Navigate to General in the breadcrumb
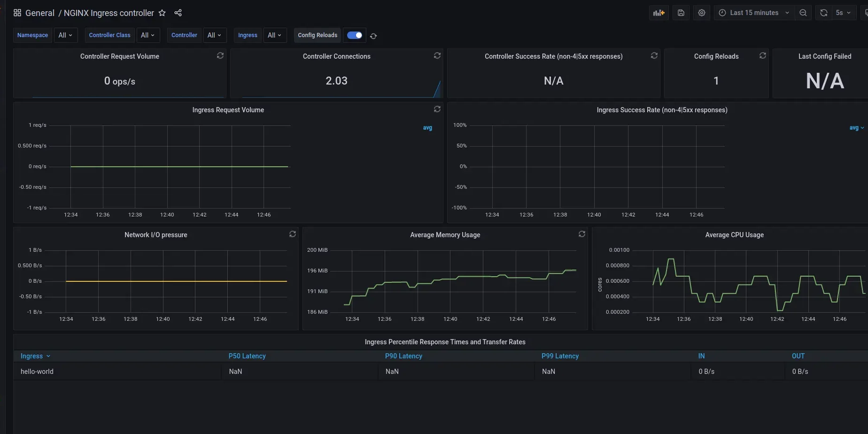Image resolution: width=868 pixels, height=434 pixels. coord(40,13)
